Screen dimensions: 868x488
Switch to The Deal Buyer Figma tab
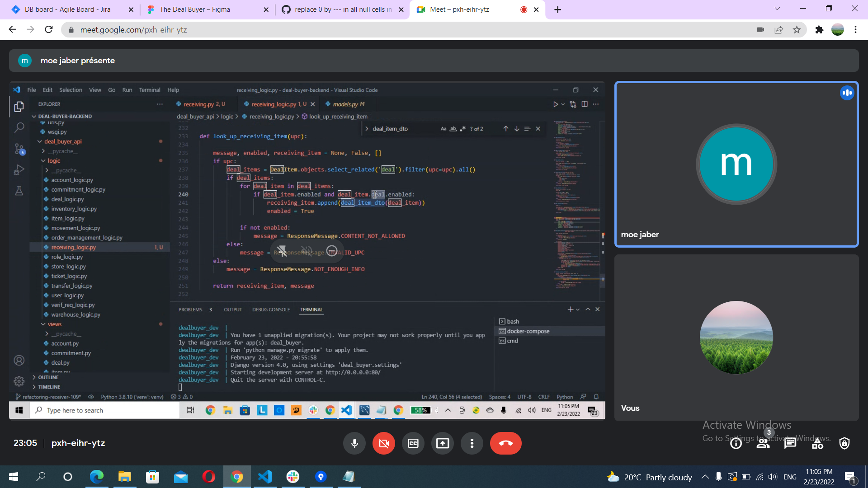point(195,9)
